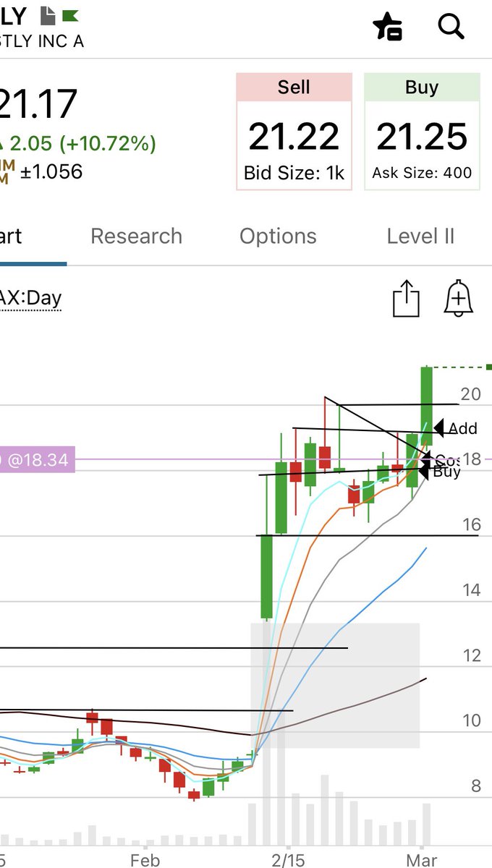Tap the gray shaded gap zone
The image size is (492, 868).
point(336,685)
